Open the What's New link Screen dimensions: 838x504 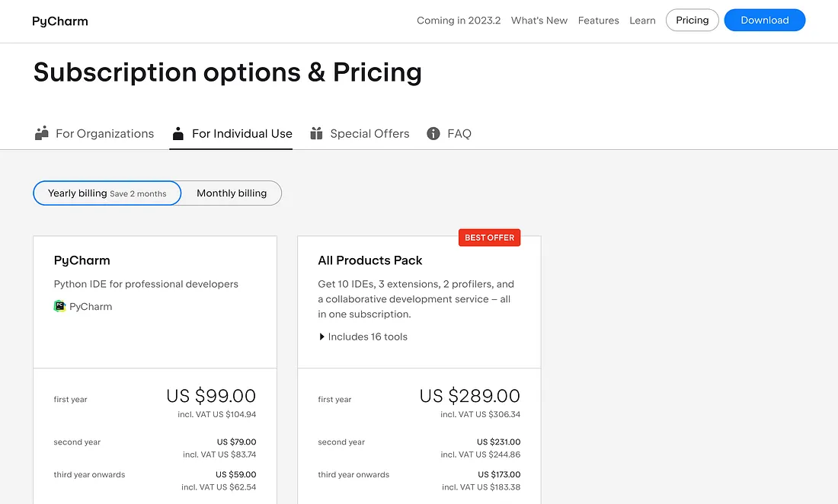coord(539,21)
